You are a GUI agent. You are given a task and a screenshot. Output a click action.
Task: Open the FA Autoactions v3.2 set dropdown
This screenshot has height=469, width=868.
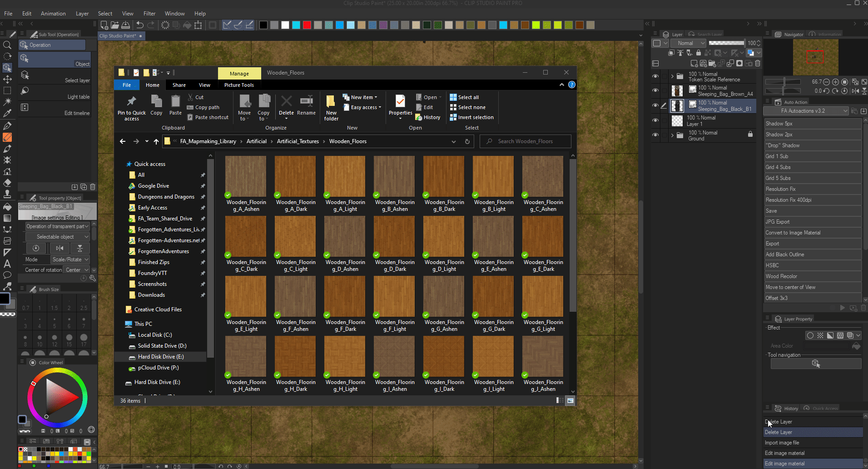pyautogui.click(x=806, y=111)
